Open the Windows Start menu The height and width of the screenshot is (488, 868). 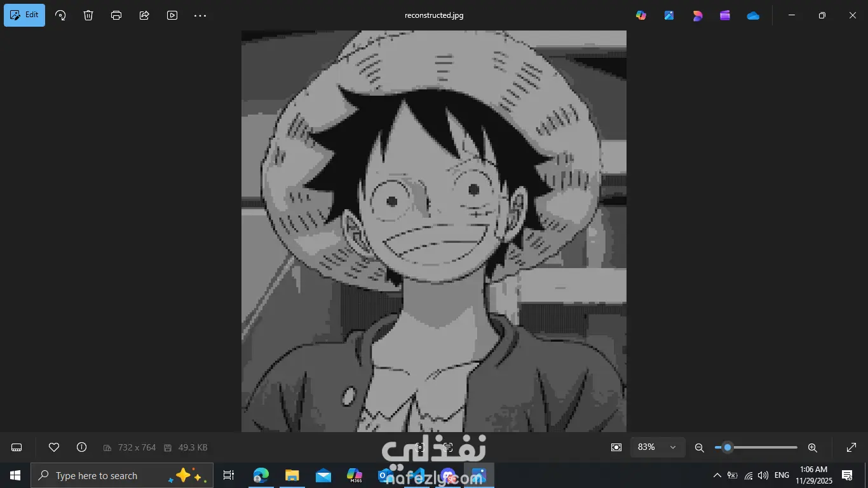tap(15, 475)
